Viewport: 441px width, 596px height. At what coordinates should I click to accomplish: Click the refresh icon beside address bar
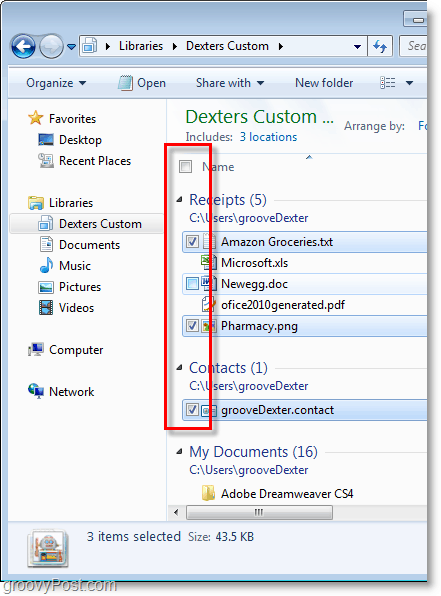click(380, 46)
